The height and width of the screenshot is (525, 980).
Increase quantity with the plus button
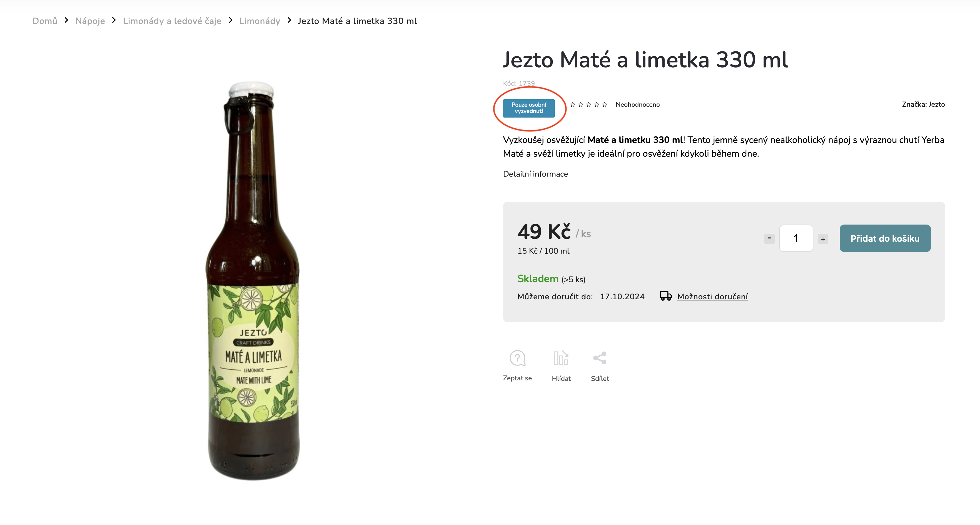[823, 239]
